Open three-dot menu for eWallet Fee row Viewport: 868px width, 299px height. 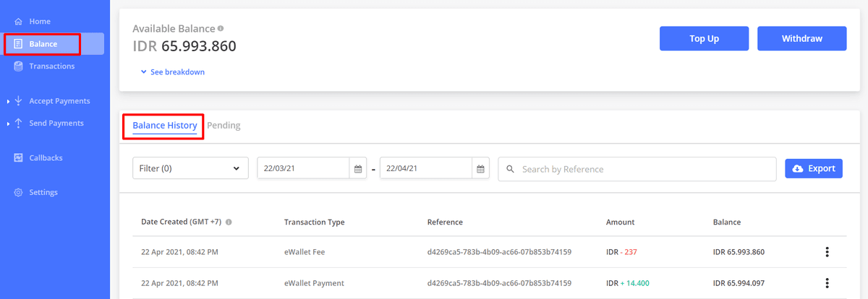click(x=827, y=252)
